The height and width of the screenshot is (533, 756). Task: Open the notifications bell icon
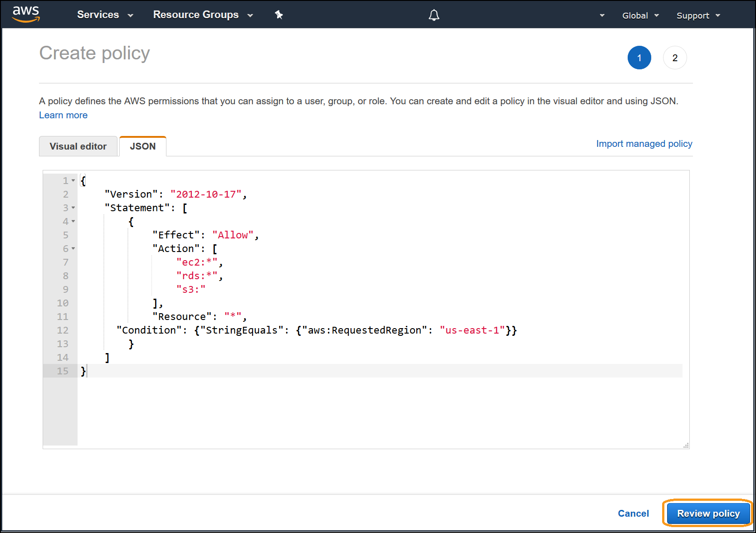pyautogui.click(x=434, y=15)
